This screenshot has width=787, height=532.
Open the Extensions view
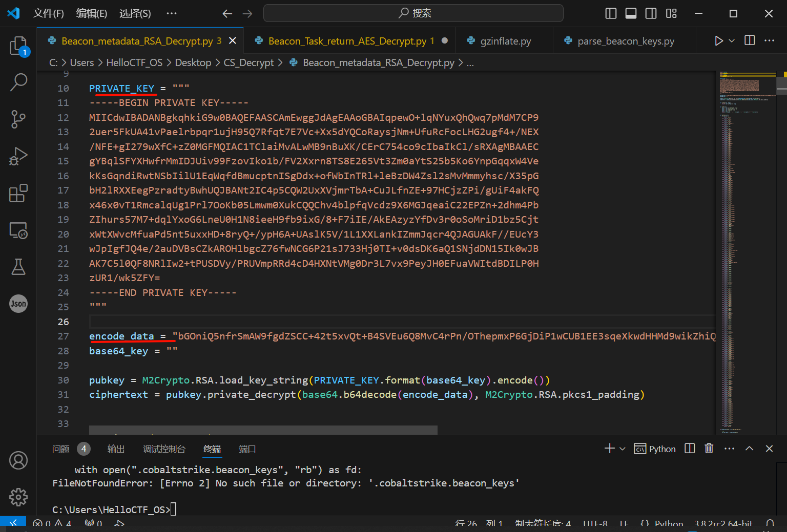(x=18, y=194)
